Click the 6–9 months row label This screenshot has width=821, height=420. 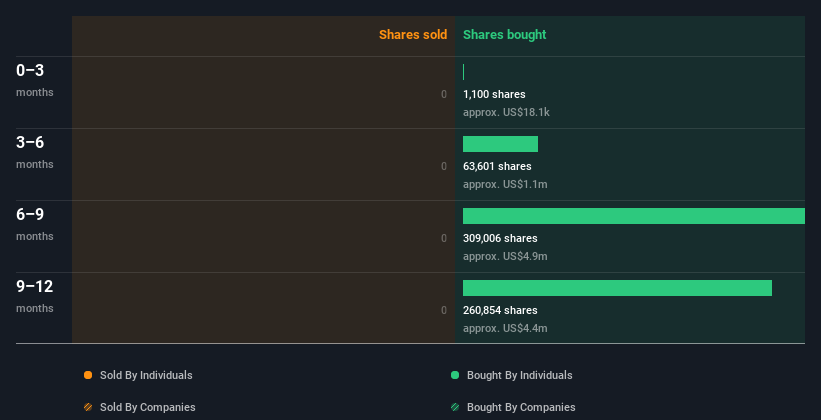tap(35, 224)
